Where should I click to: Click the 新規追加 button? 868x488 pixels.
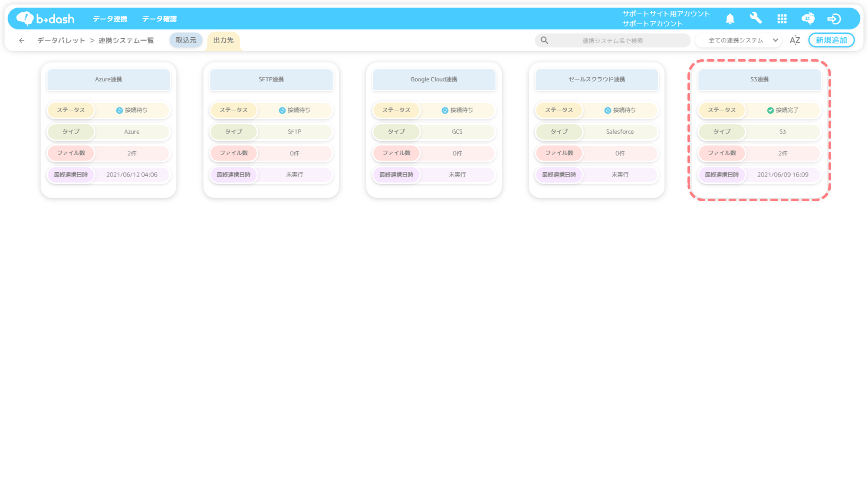831,40
